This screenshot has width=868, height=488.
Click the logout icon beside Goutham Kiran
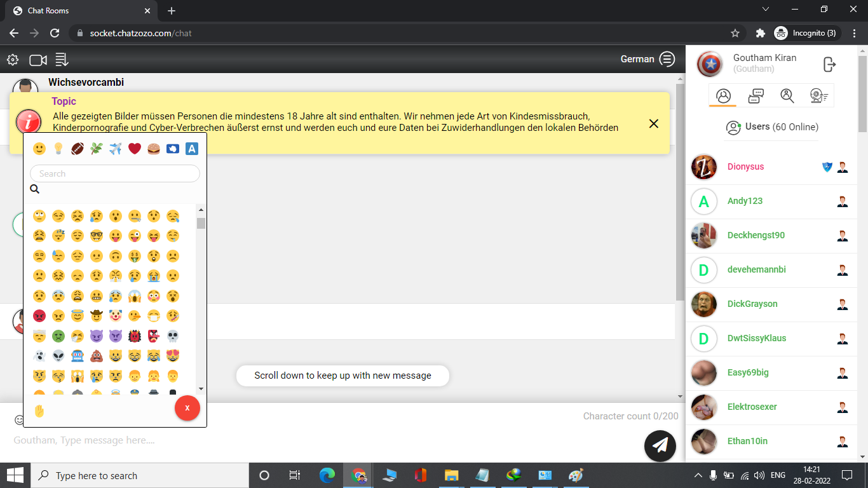tap(829, 64)
